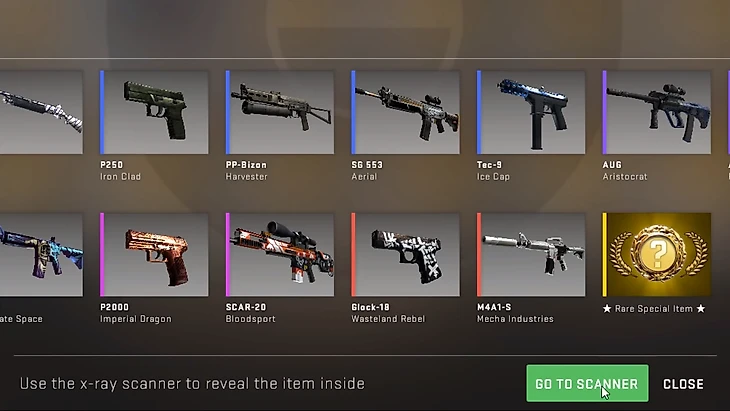Click the blue M4 rifle skin at left edge
This screenshot has width=730, height=411.
click(x=41, y=255)
